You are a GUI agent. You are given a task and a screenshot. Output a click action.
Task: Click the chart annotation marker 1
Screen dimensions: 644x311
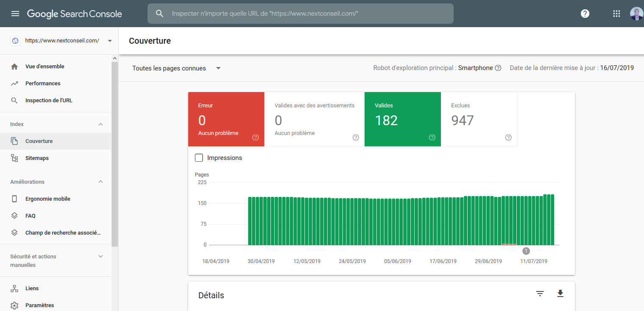click(x=526, y=251)
